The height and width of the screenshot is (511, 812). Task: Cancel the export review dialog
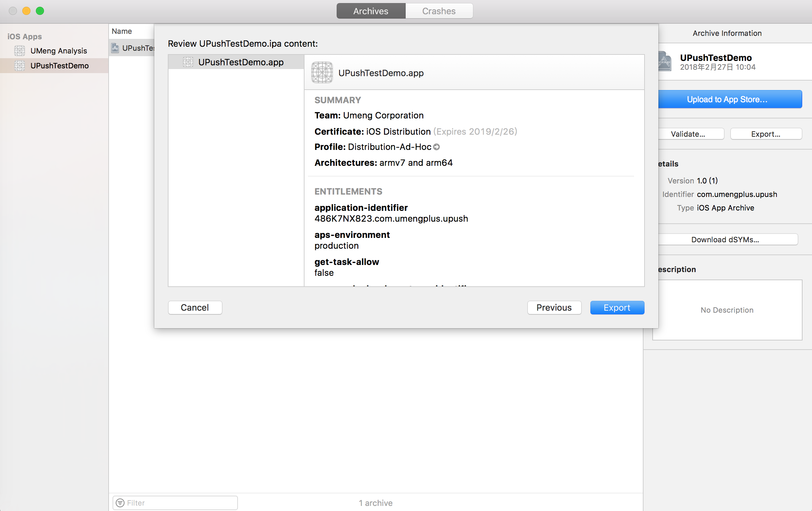point(195,308)
